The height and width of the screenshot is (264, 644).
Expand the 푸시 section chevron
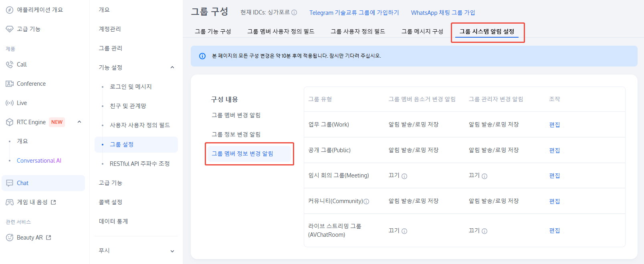click(x=172, y=251)
